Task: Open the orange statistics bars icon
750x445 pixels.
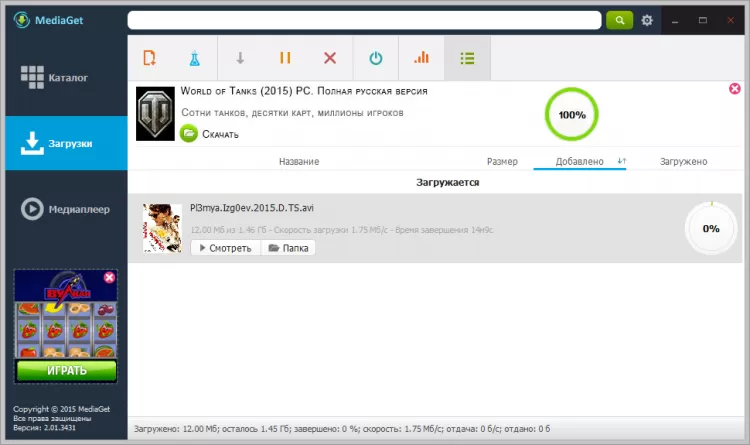Action: click(x=421, y=58)
